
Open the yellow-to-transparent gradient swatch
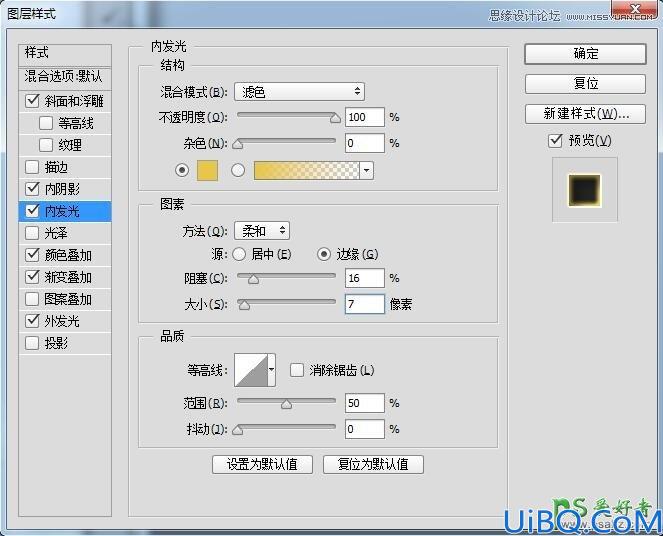[307, 171]
